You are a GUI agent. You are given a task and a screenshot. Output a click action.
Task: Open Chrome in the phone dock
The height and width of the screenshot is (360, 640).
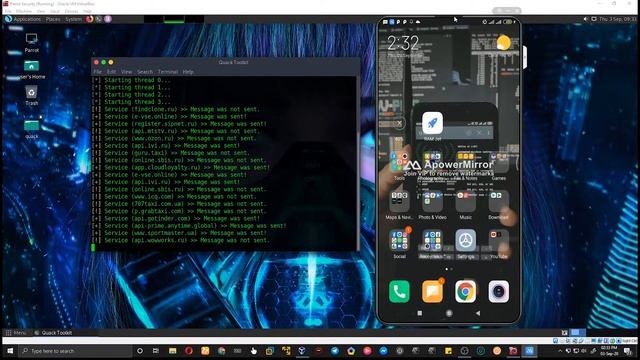pos(465,291)
